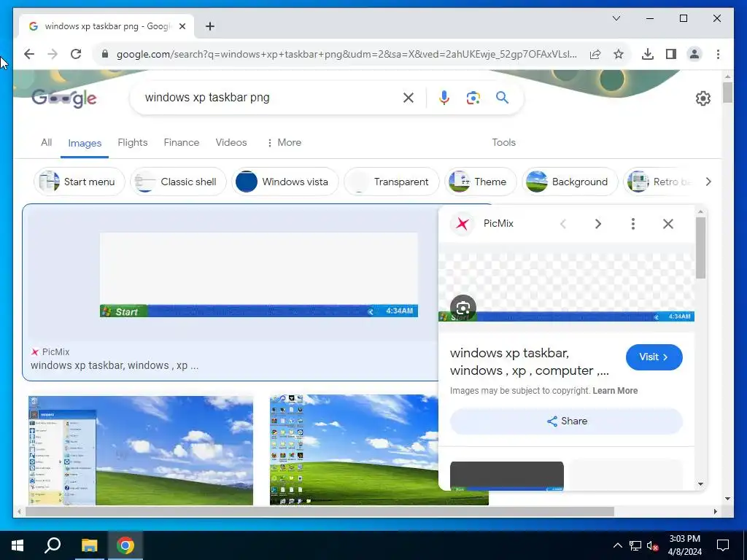This screenshot has width=747, height=560.
Task: Reload the current page
Action: (x=76, y=54)
